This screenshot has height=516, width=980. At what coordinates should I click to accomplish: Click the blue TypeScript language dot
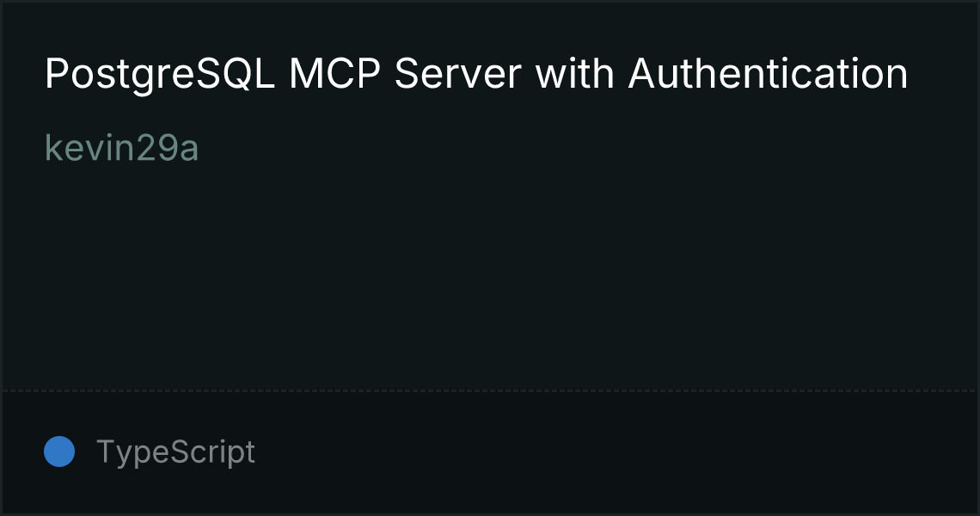pos(59,451)
